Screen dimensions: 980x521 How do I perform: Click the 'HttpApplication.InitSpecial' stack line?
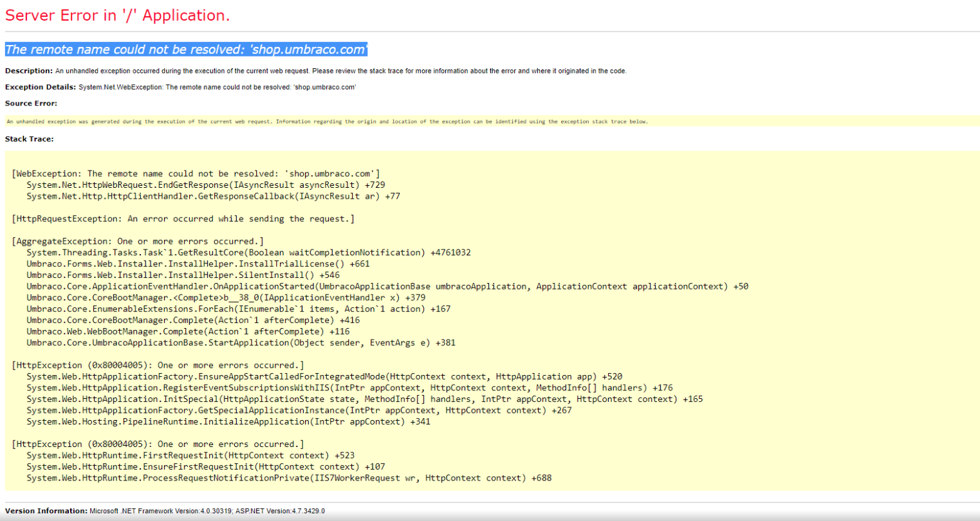tap(365, 399)
